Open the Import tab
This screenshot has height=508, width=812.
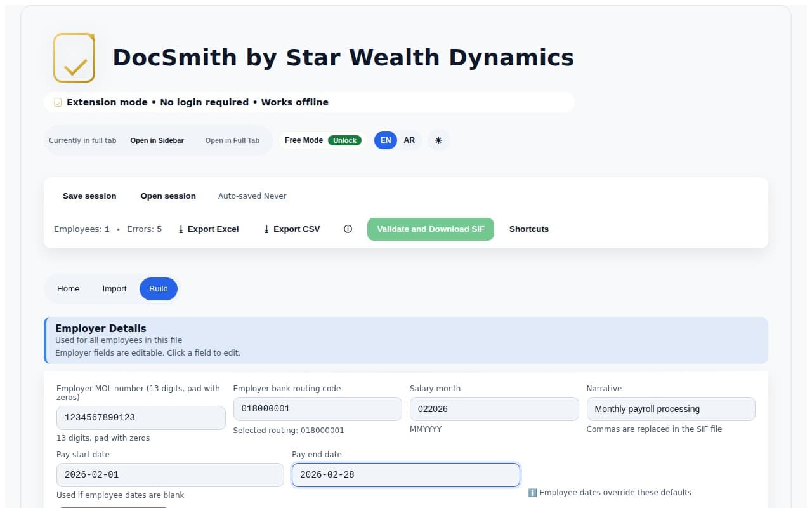click(114, 289)
